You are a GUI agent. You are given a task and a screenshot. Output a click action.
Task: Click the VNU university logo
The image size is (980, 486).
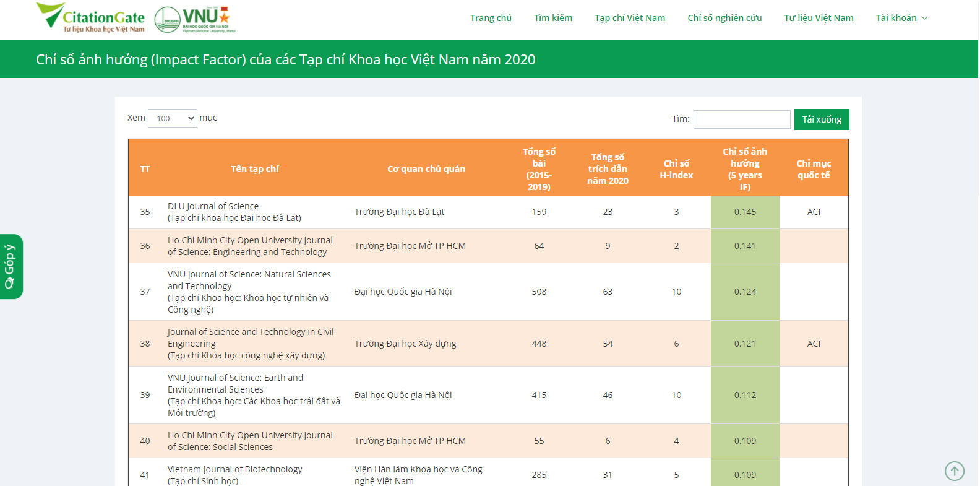(x=195, y=19)
